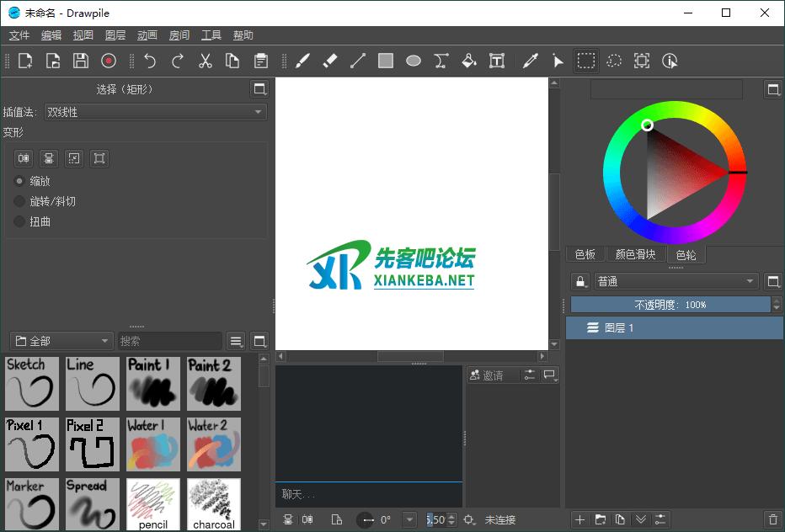Choose the Lasso freehand selection tool
The height and width of the screenshot is (532, 785).
(614, 60)
